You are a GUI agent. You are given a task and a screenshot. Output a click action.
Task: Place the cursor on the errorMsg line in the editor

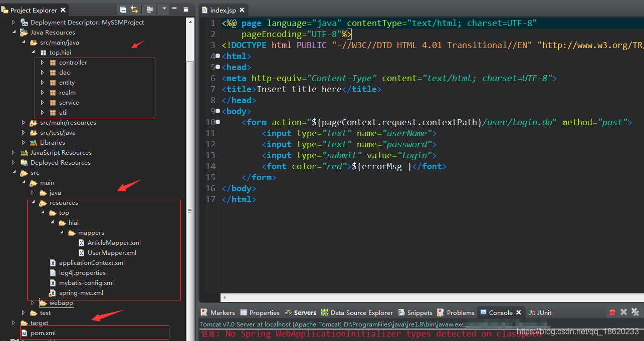pos(354,166)
